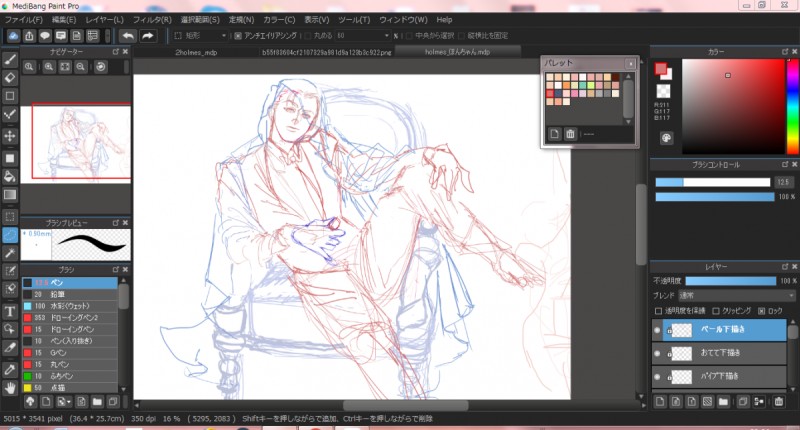This screenshot has height=430, width=800.
Task: Add new color to Palette
Action: pos(555,134)
